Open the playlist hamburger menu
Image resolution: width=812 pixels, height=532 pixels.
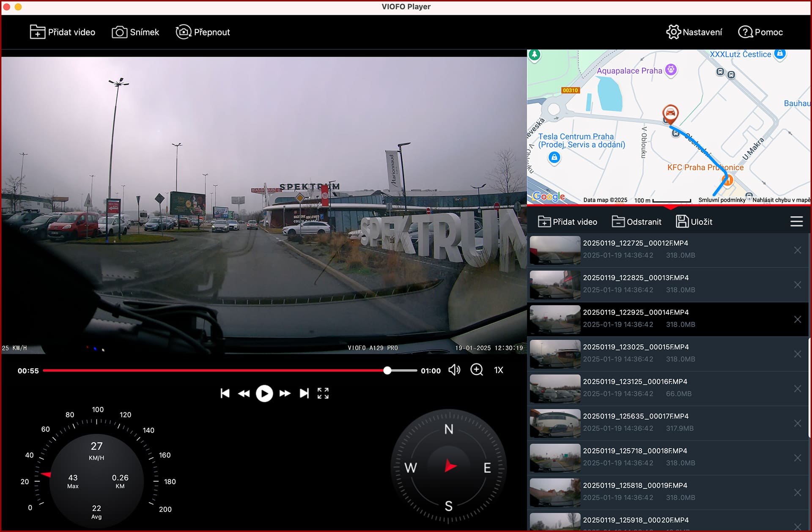tap(796, 222)
